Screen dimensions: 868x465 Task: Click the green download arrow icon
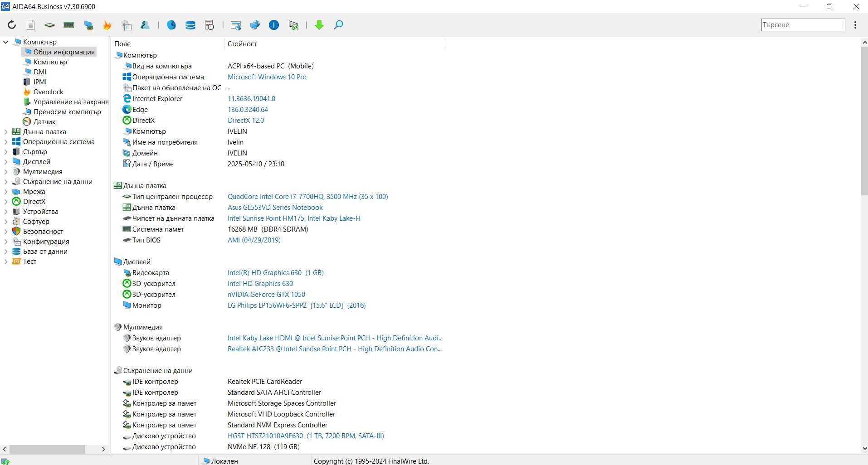(319, 25)
